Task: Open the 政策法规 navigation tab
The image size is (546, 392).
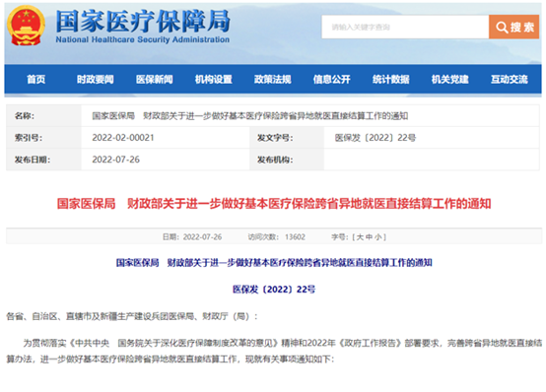Action: pyautogui.click(x=273, y=80)
